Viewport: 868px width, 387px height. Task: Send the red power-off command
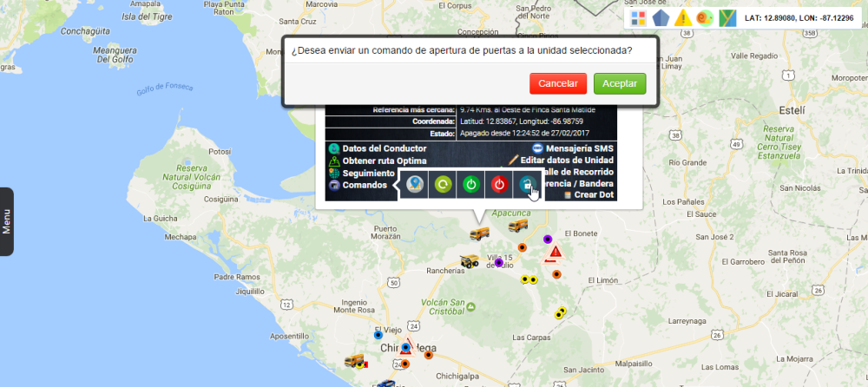(x=500, y=185)
